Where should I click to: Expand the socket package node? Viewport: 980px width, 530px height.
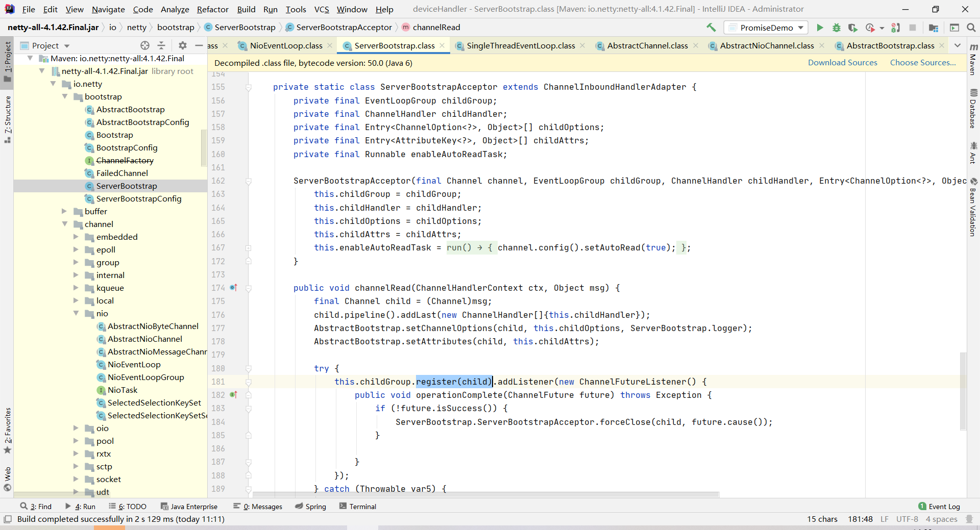click(76, 479)
